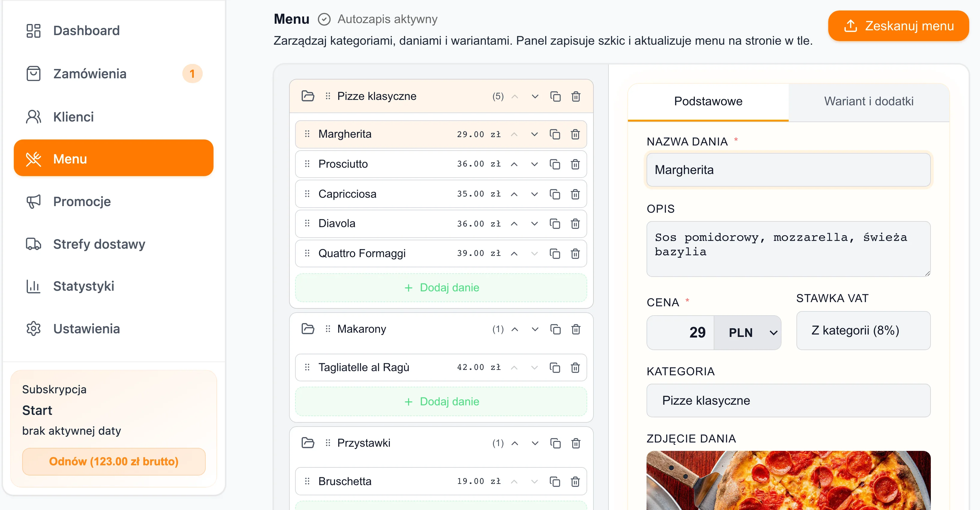
Task: Add dish to Pizze klasyczne
Action: [441, 288]
